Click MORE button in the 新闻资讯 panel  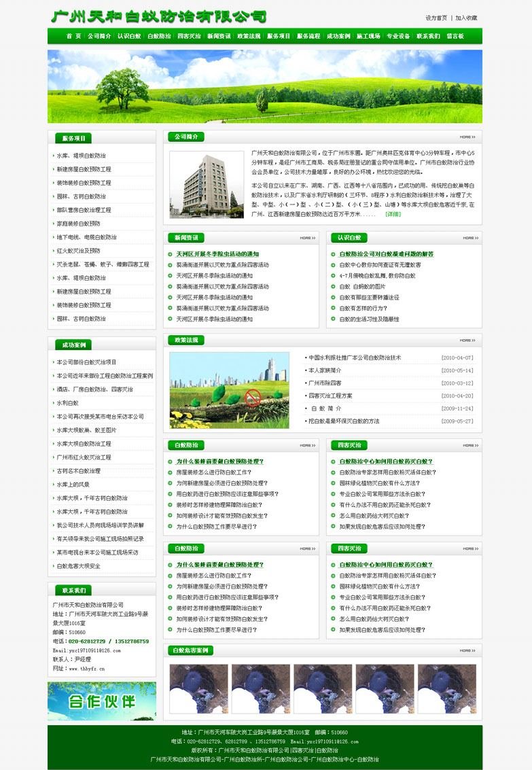pyautogui.click(x=308, y=238)
